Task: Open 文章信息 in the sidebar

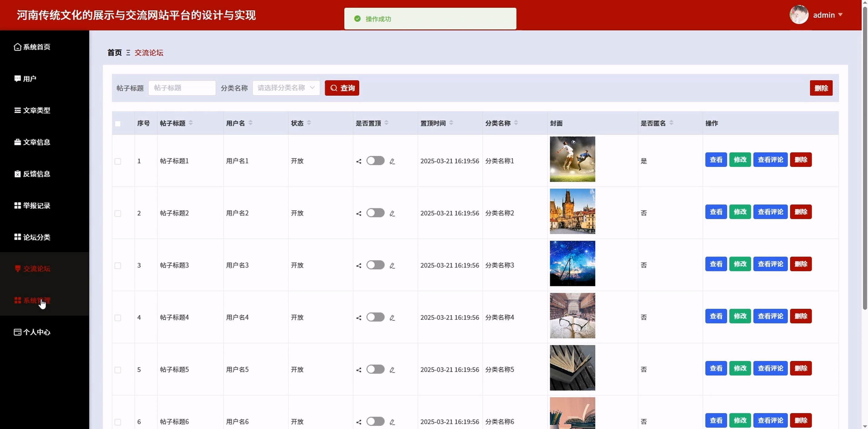Action: (36, 142)
